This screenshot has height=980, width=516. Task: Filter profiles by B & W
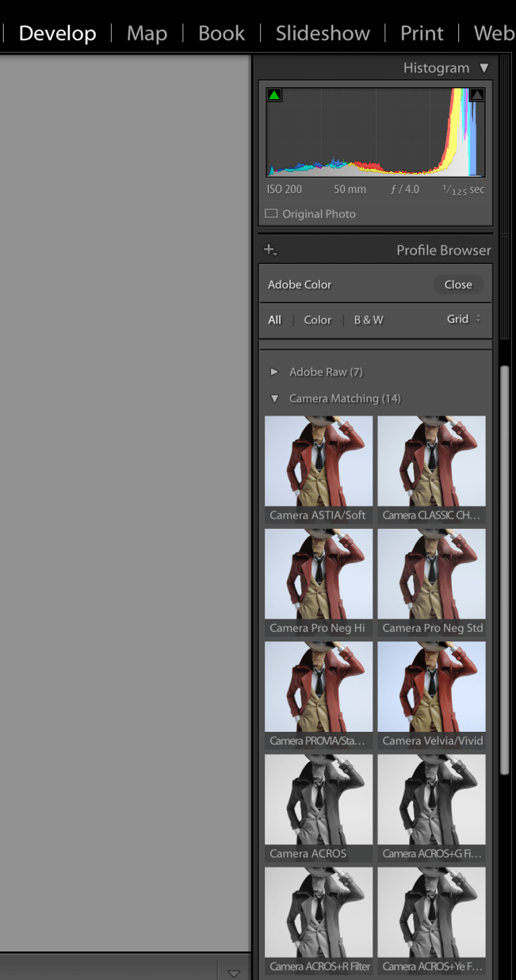[369, 320]
